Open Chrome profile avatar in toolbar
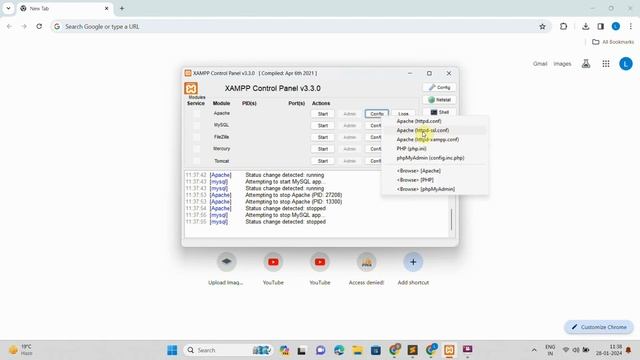Image resolution: width=640 pixels, height=360 pixels. click(x=616, y=27)
